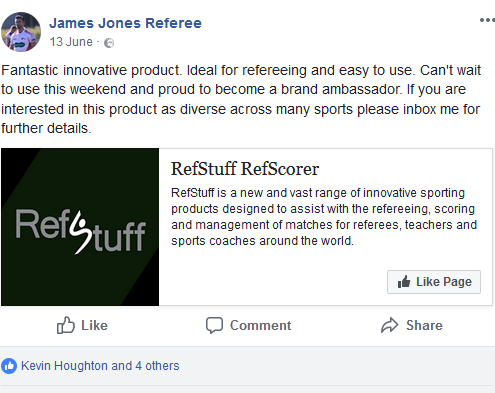Click the Like thumbs-up outline icon

65,325
